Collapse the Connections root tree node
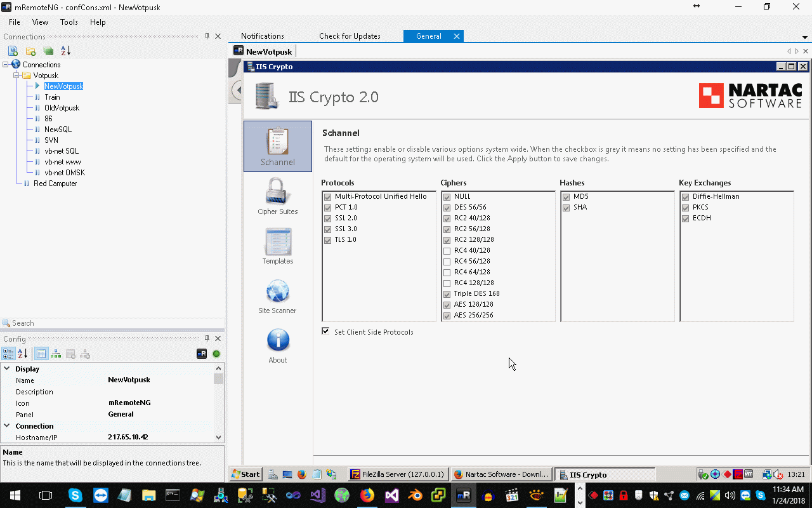Viewport: 812px width, 508px height. [6, 65]
